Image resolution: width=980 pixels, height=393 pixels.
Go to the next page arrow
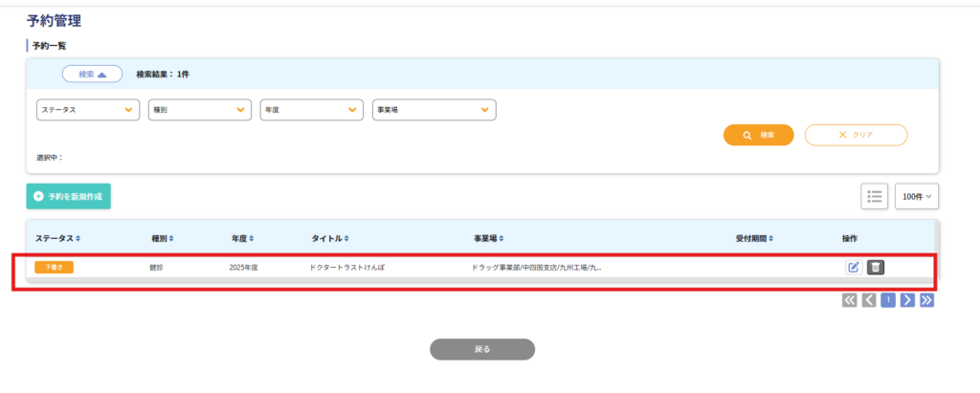pos(907,300)
